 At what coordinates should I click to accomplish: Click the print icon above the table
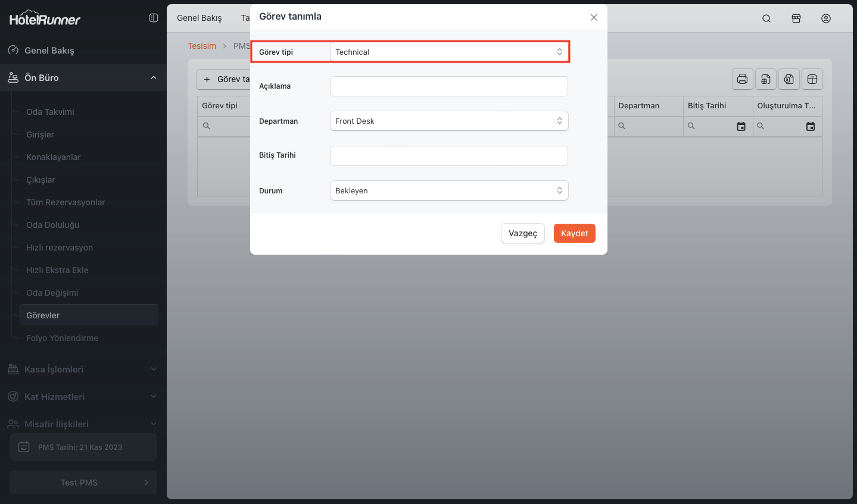pyautogui.click(x=742, y=79)
